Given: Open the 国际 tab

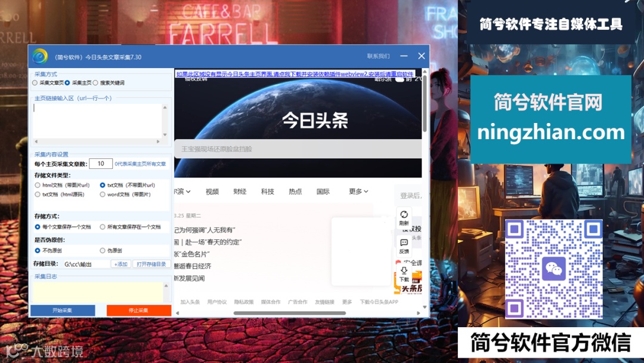Looking at the screenshot, I should click(323, 192).
